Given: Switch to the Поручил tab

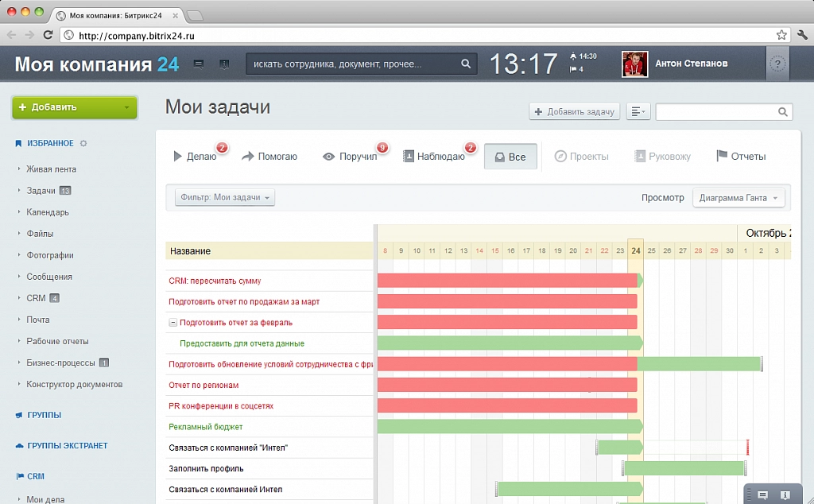Looking at the screenshot, I should [351, 157].
